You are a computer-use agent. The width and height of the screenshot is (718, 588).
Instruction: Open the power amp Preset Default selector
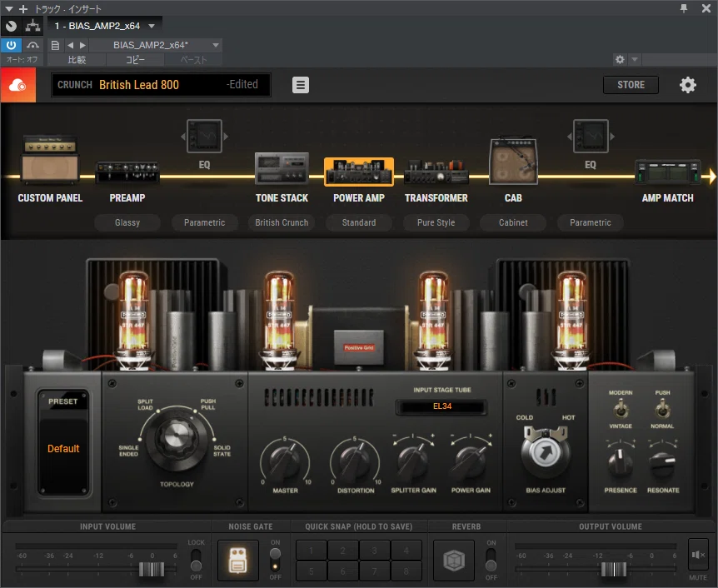[x=63, y=448]
